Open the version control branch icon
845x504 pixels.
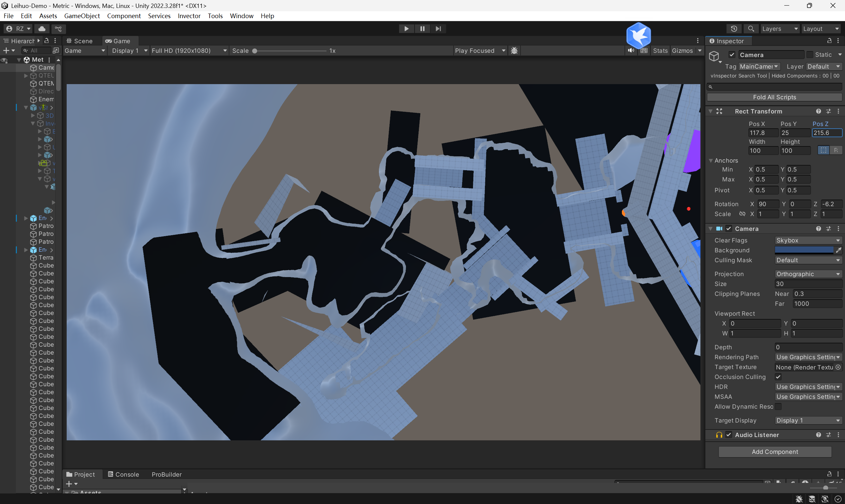[58, 29]
